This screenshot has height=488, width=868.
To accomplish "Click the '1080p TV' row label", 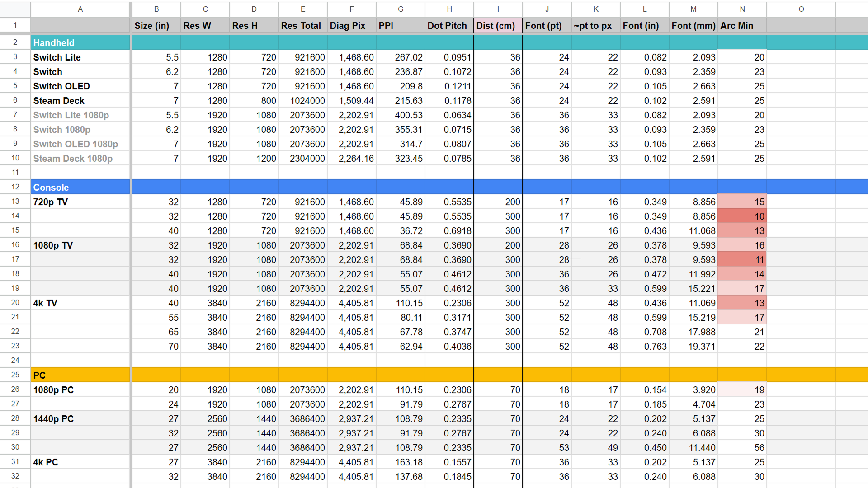I will 80,245.
